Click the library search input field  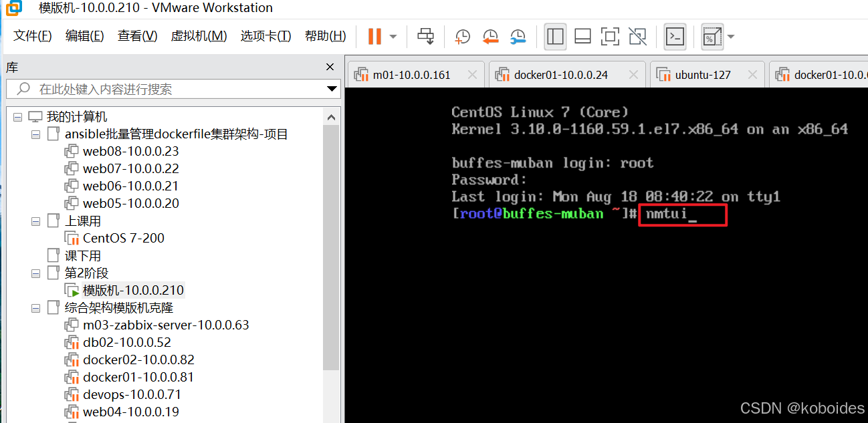[x=172, y=89]
